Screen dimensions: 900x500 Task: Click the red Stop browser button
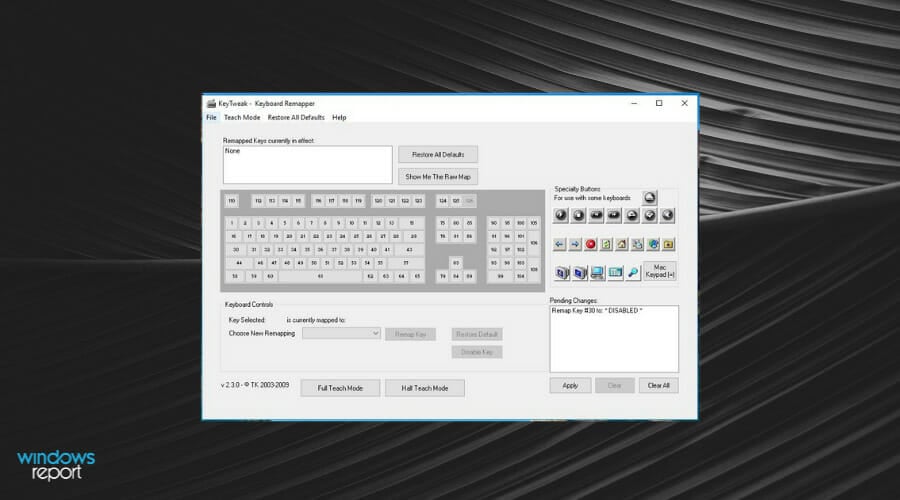[x=591, y=244]
